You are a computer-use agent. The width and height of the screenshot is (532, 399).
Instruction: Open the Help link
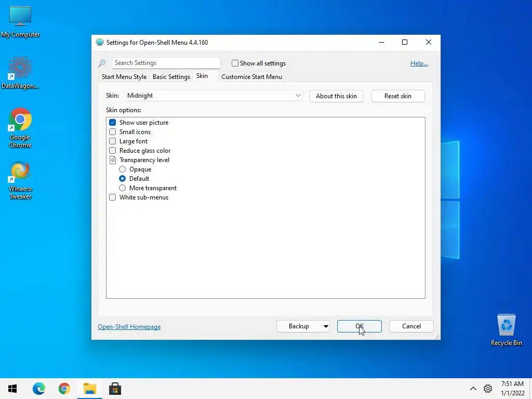pyautogui.click(x=419, y=63)
